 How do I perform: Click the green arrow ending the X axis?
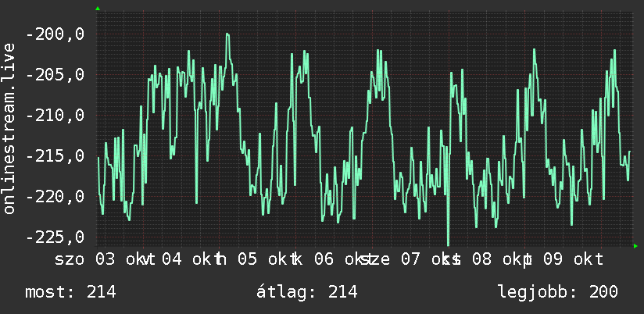[x=635, y=246]
